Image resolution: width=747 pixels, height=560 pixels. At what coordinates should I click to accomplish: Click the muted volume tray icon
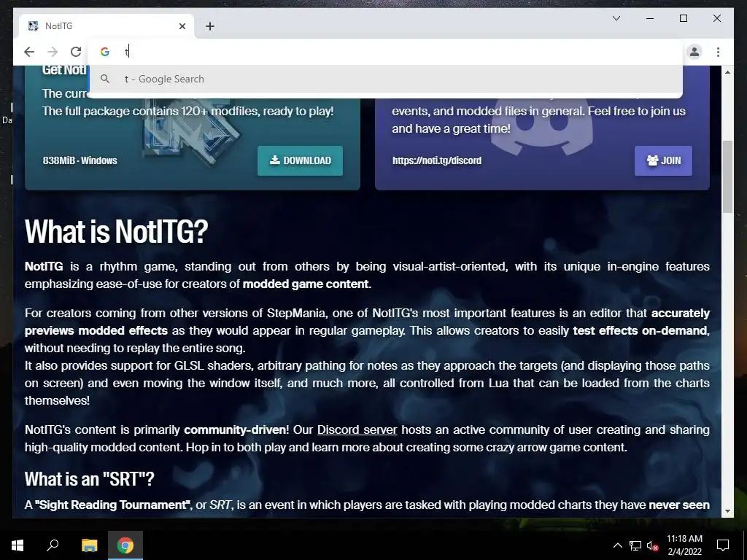click(x=652, y=545)
